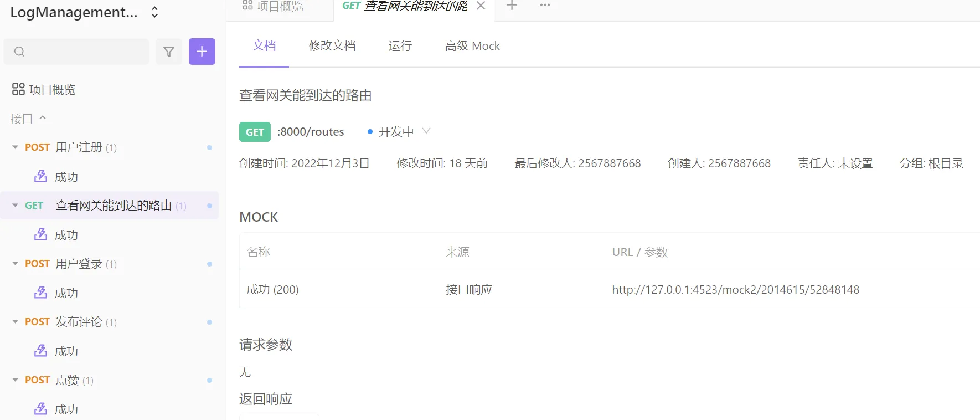Click the 项目概览 grid icon in sidebar
Screen dimensions: 980x420
click(18, 89)
